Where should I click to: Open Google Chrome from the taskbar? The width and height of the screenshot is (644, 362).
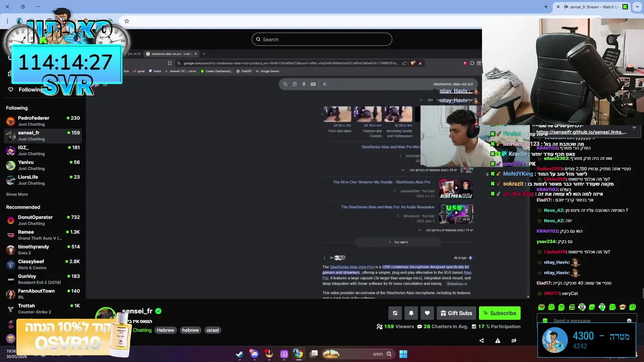click(298, 354)
